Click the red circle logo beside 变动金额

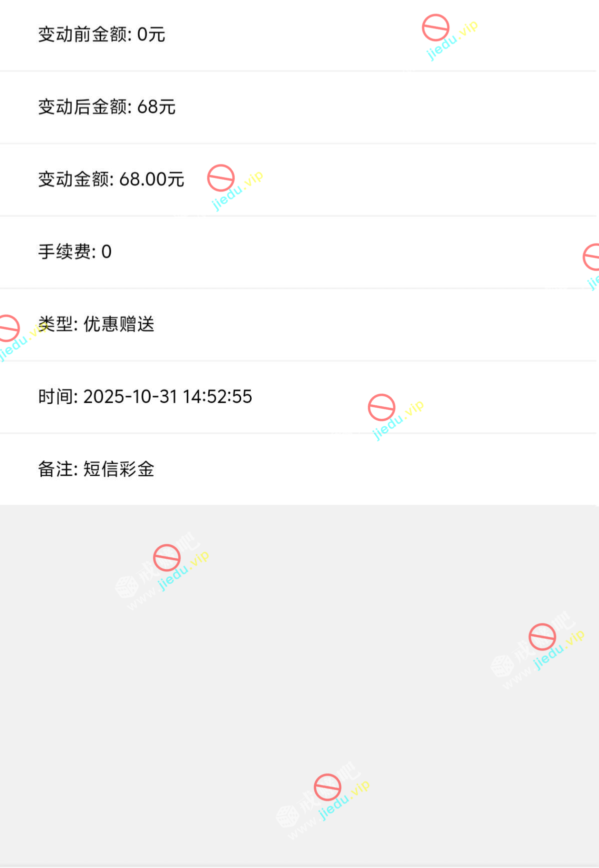[221, 178]
